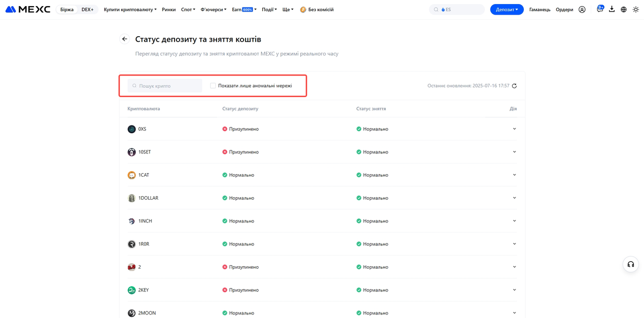Open the Купити криптовалюту menu
This screenshot has width=644, height=318.
click(130, 10)
